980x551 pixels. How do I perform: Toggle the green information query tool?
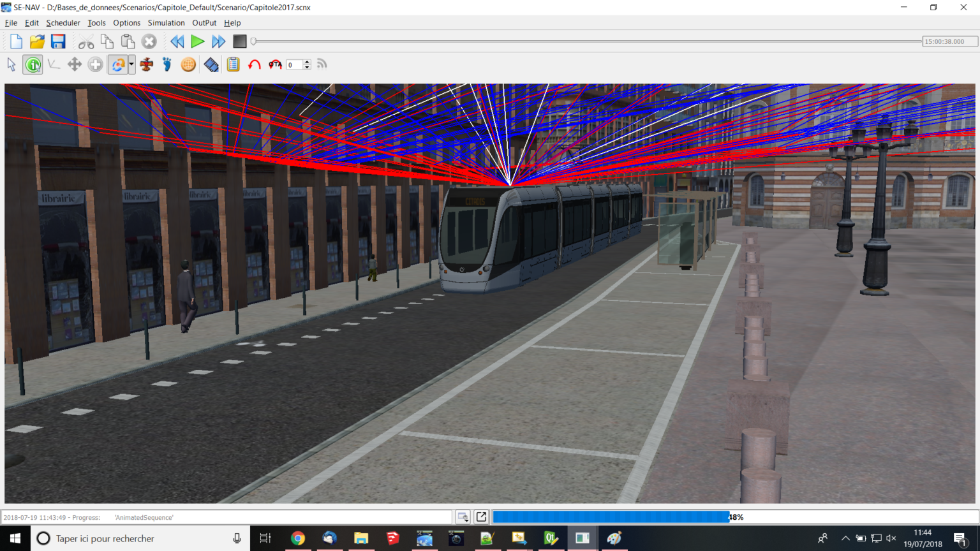point(33,64)
